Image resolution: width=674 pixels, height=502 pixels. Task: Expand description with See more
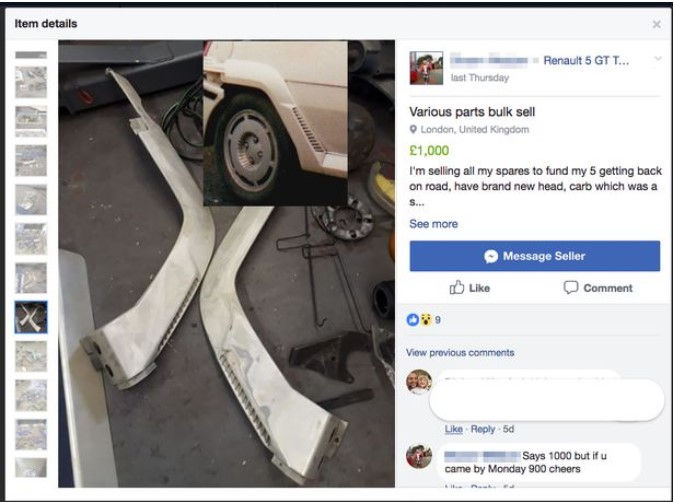pyautogui.click(x=433, y=224)
